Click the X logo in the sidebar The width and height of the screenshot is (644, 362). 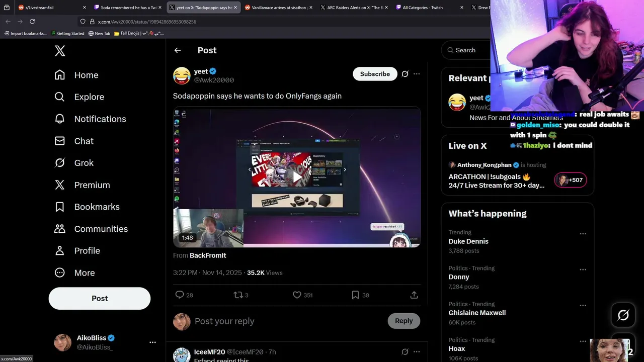[x=60, y=51]
